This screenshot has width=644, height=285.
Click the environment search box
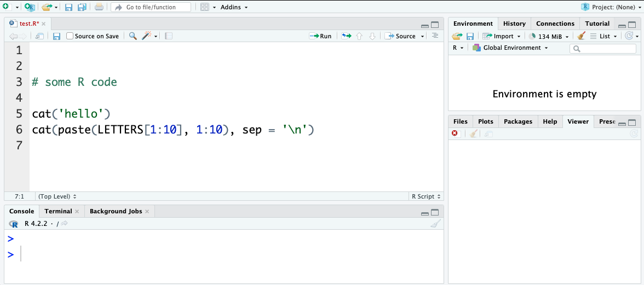click(603, 49)
